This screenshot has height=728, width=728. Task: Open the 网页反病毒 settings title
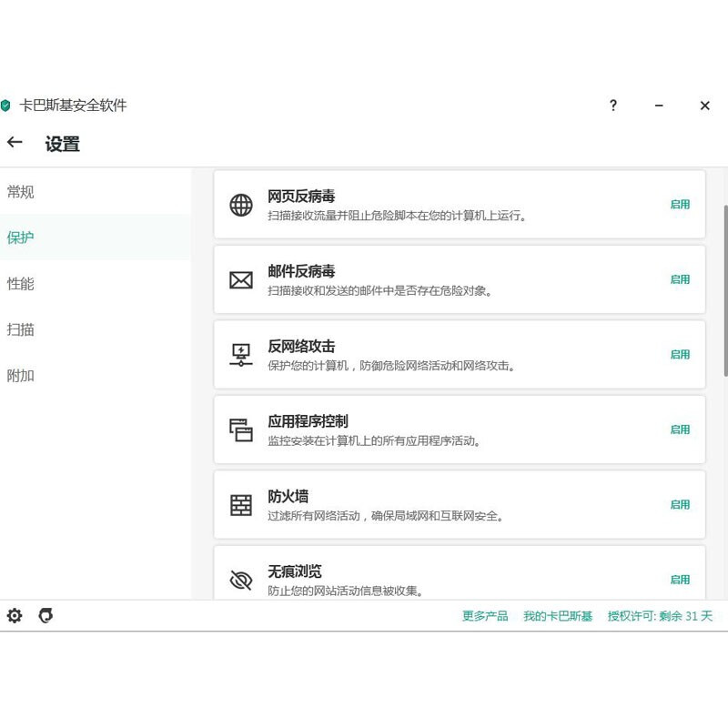tap(301, 196)
